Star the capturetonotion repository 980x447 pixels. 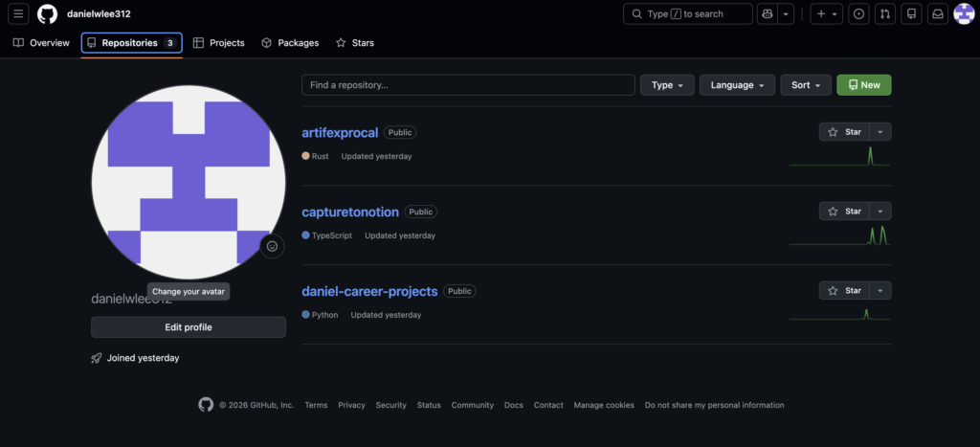point(844,212)
